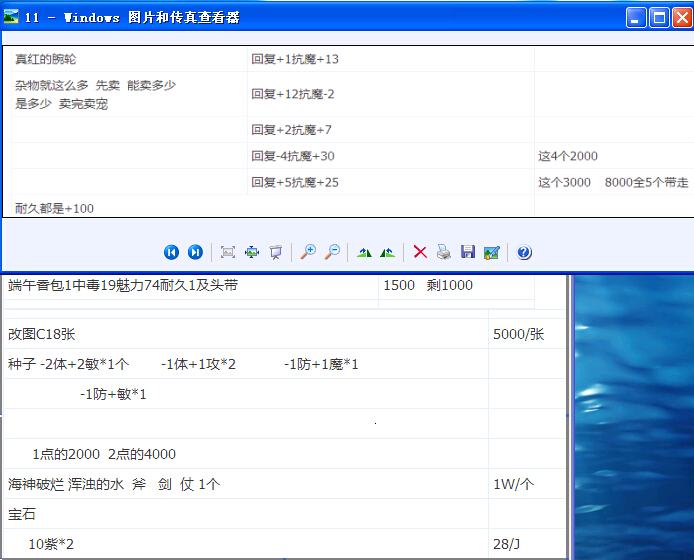Minimize the picture viewer window
The width and height of the screenshot is (694, 560).
click(636, 17)
